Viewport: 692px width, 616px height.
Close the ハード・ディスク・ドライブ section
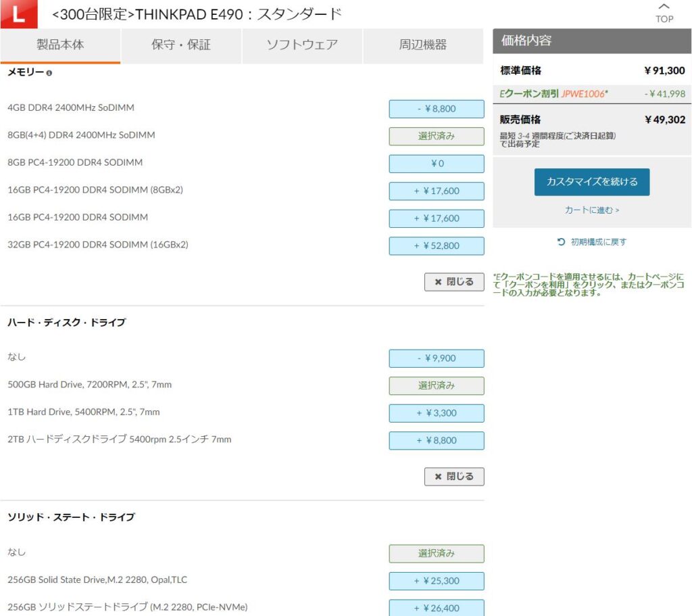point(454,477)
